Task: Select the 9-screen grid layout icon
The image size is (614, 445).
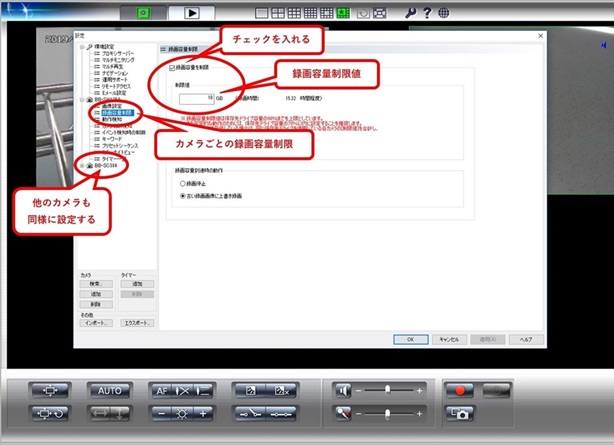Action: coord(294,13)
